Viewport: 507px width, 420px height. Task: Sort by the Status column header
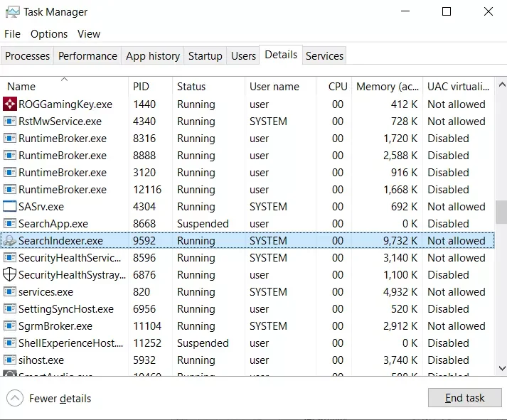coord(208,86)
